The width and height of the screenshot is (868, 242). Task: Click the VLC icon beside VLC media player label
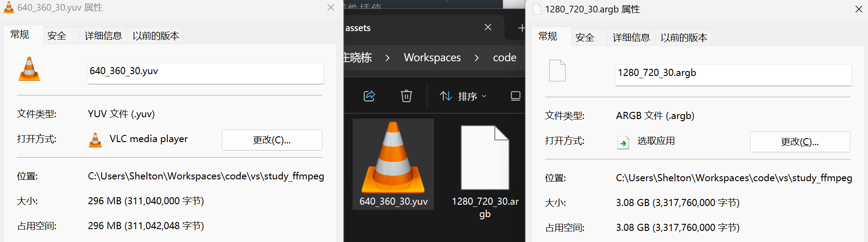point(95,140)
